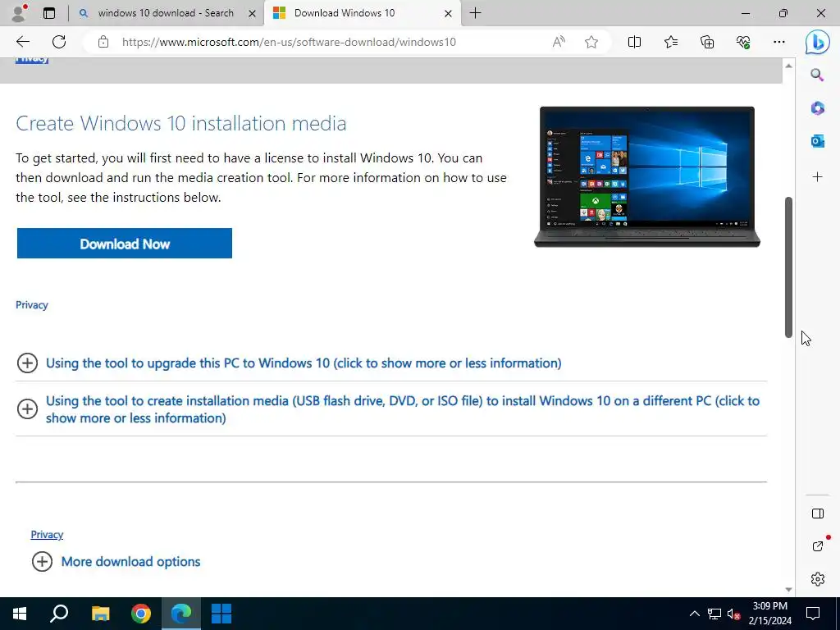840x630 pixels.
Task: Open Microsoft 365 sidebar icon
Action: click(818, 108)
